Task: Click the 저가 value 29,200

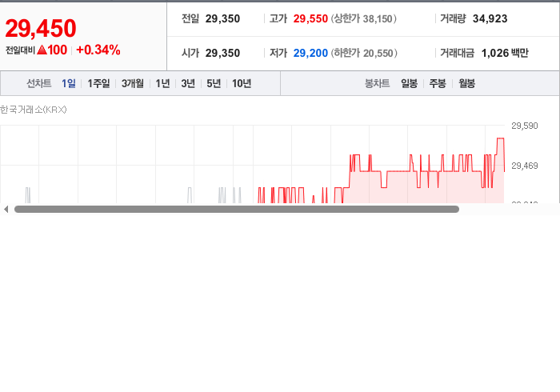Action: [310, 53]
